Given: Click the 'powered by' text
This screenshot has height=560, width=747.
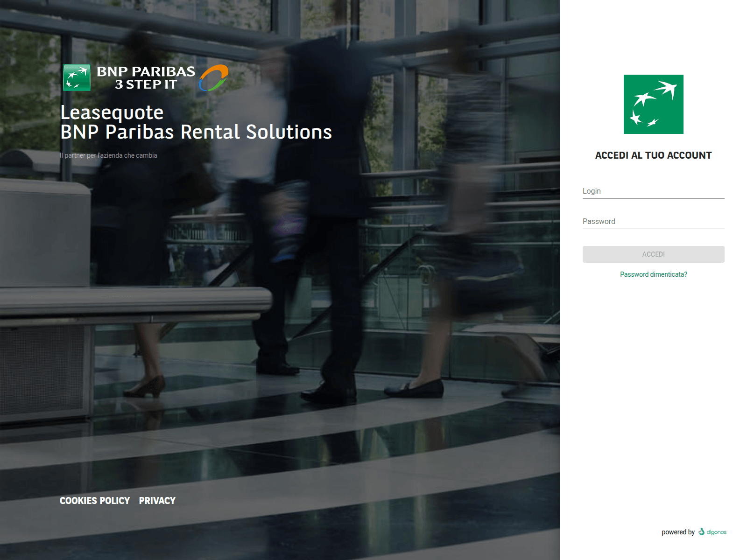Looking at the screenshot, I should 678,532.
